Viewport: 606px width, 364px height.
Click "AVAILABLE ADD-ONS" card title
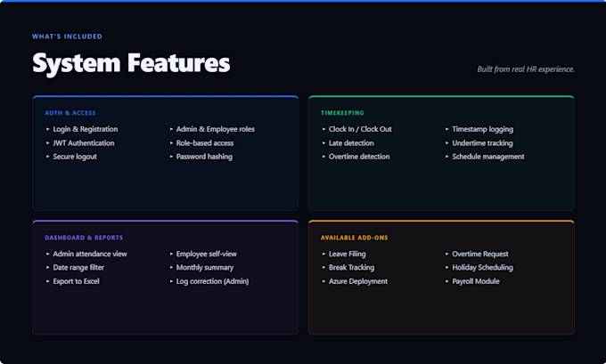(355, 238)
